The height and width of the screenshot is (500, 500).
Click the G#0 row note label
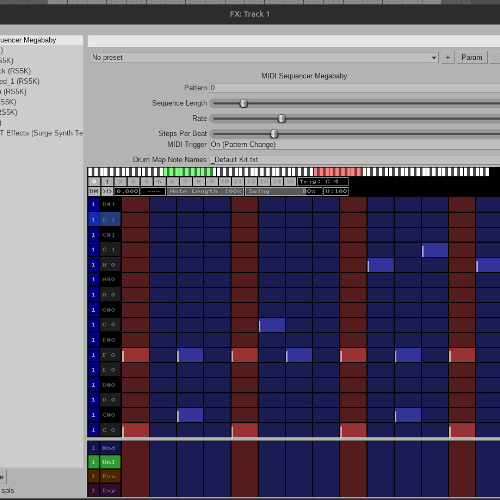[x=110, y=310]
